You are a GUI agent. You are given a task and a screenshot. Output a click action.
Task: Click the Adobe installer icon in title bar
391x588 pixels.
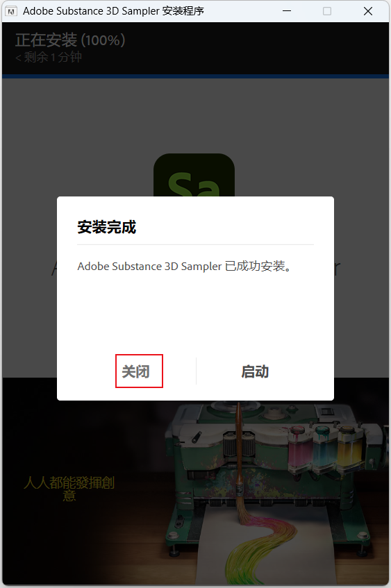pos(10,11)
